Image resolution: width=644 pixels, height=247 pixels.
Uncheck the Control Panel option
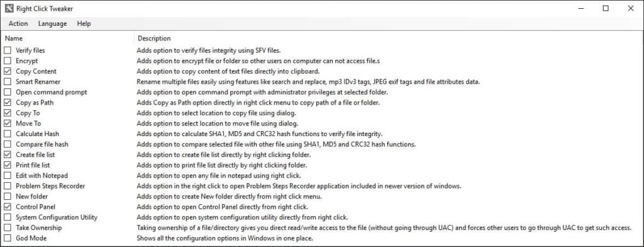click(8, 207)
